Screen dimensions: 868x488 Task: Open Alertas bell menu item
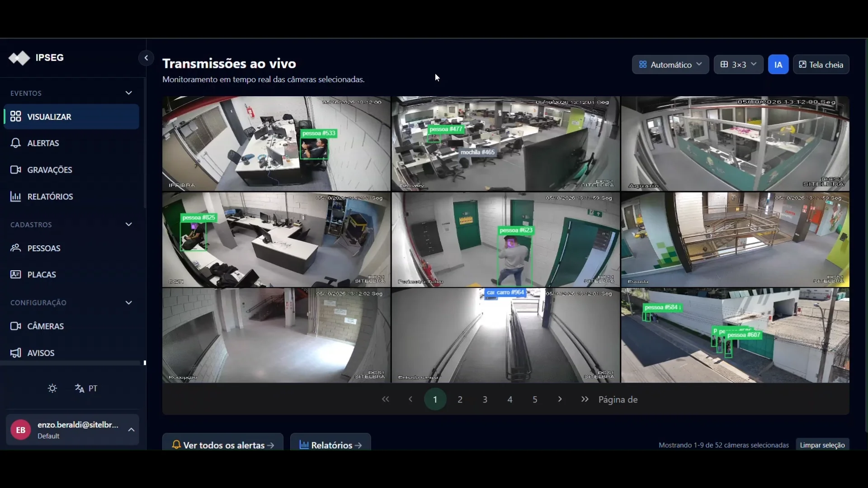[x=71, y=143]
